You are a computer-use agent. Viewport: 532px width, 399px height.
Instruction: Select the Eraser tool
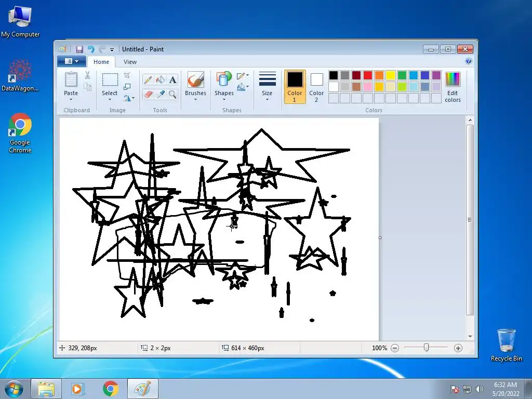[148, 94]
